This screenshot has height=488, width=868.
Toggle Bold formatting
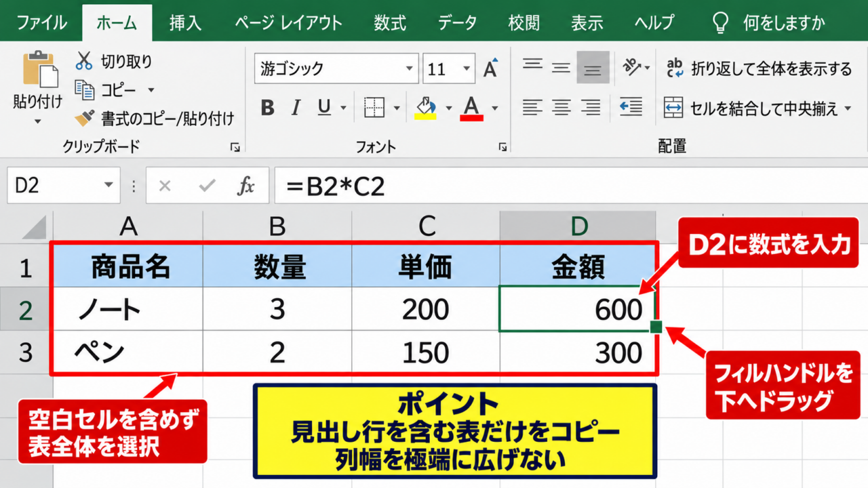coord(267,108)
